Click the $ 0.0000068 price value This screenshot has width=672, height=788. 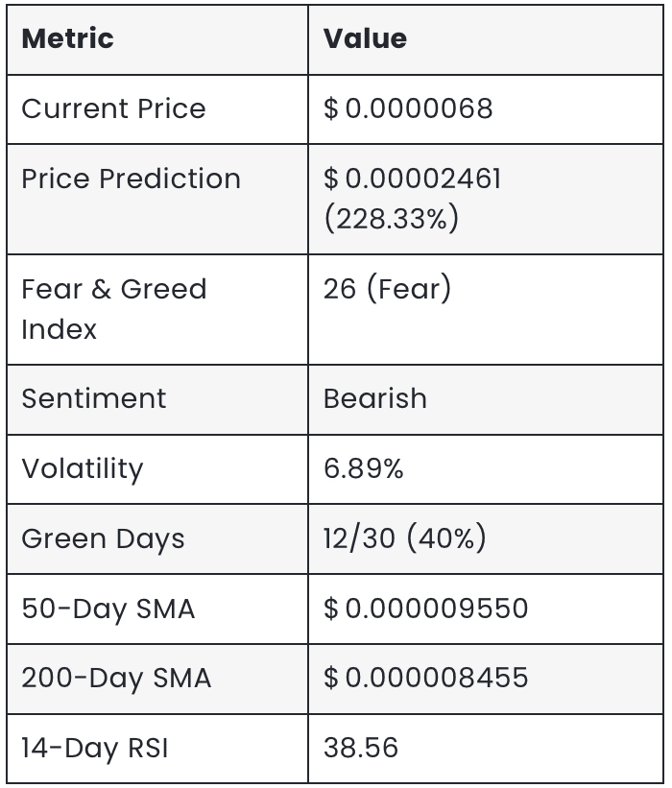408,108
